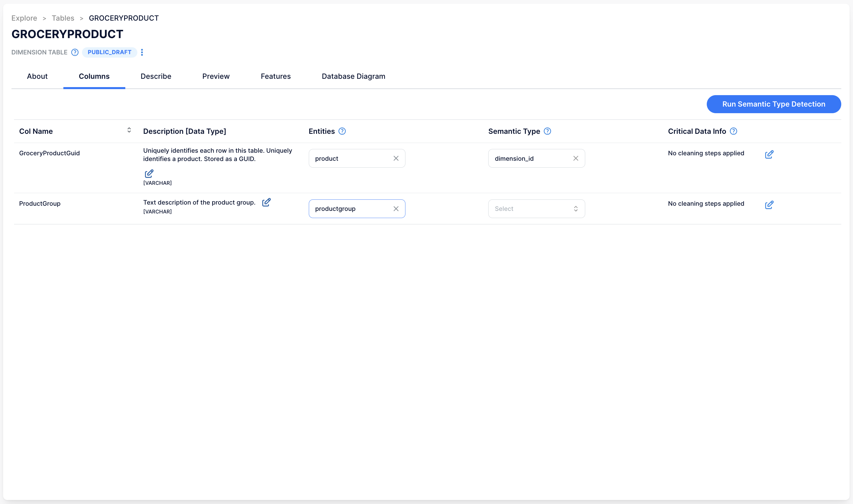This screenshot has width=853, height=504.
Task: Click the Critical Data Info edit icon for GroceryProductGuid
Action: pyautogui.click(x=770, y=154)
